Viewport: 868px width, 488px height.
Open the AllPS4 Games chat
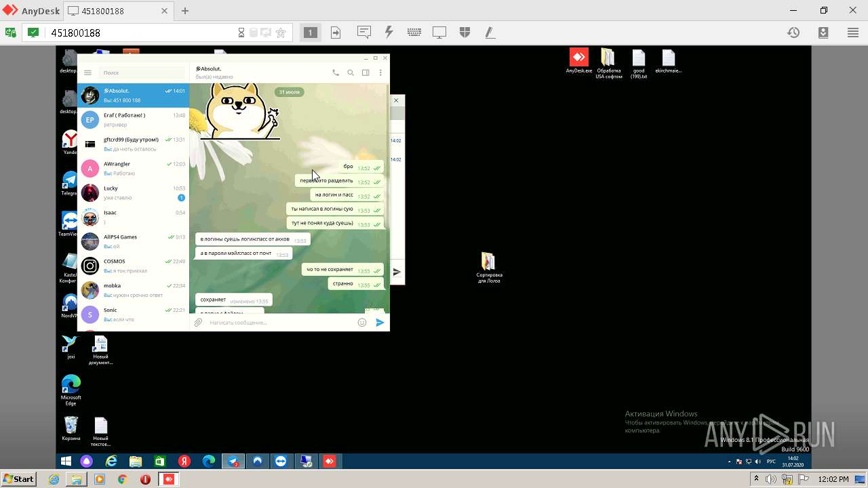133,242
